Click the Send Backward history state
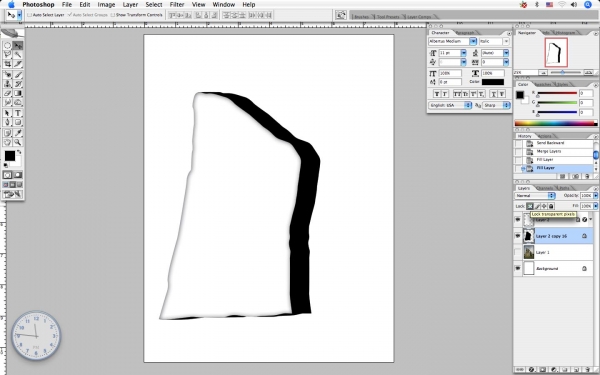 pyautogui.click(x=550, y=143)
